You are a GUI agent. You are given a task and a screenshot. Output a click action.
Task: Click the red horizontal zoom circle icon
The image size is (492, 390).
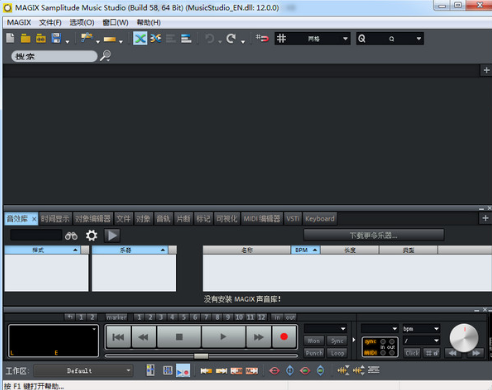[274, 370]
